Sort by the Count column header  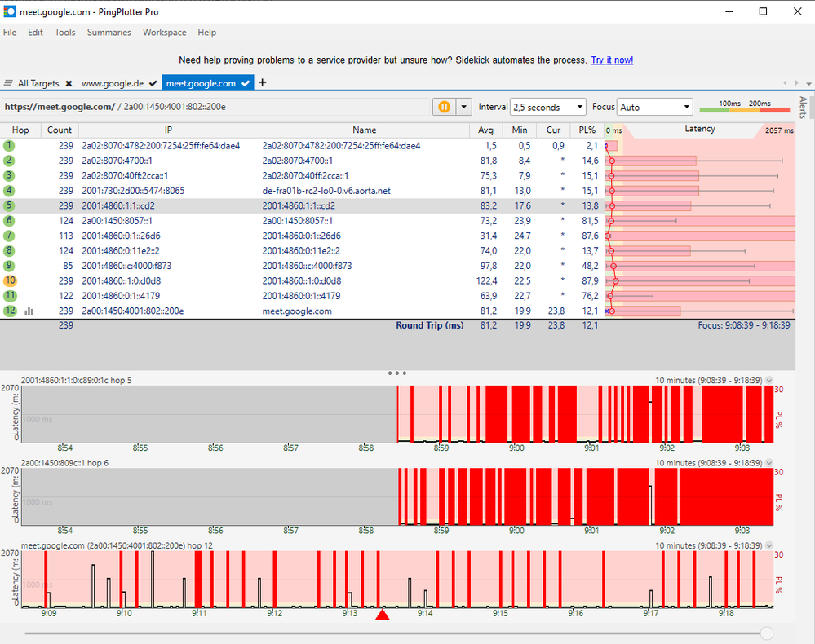point(60,130)
